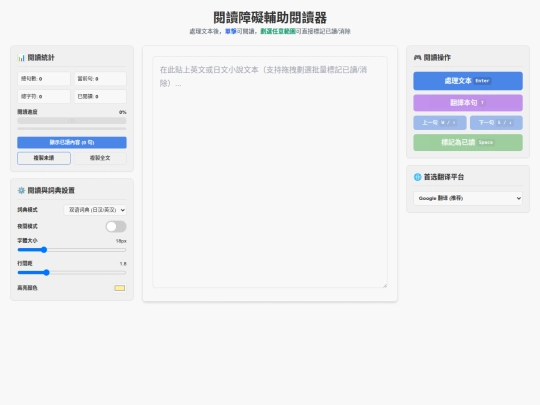The image size is (540, 405).
Task: Click the 高亮顏色 label
Action: coord(28,288)
